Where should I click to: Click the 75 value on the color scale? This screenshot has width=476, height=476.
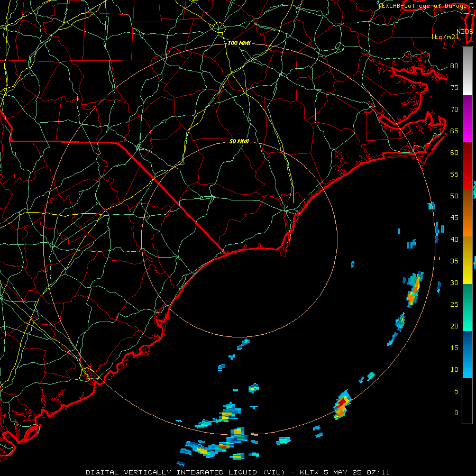point(454,88)
